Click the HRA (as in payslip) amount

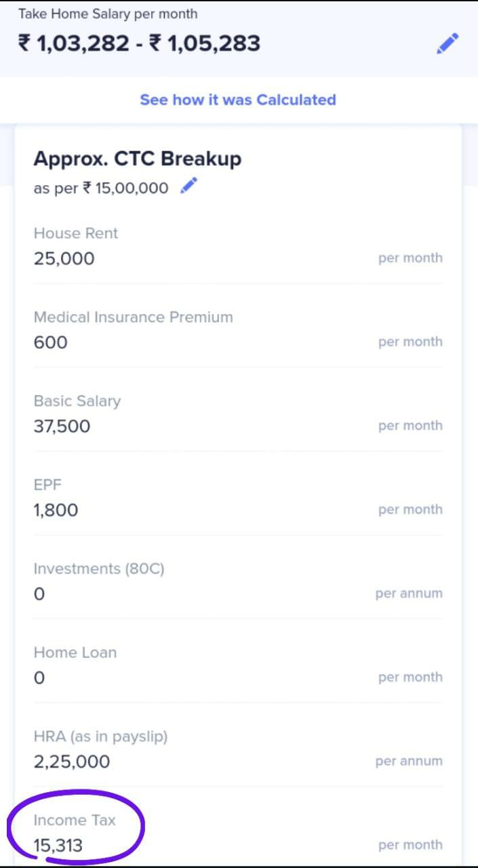coord(72,762)
